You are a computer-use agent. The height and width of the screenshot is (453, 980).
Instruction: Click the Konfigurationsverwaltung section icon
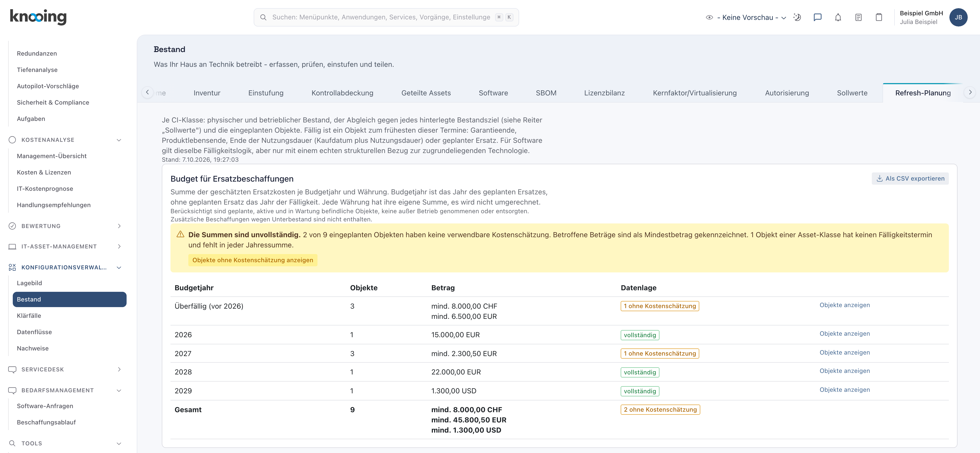click(12, 268)
